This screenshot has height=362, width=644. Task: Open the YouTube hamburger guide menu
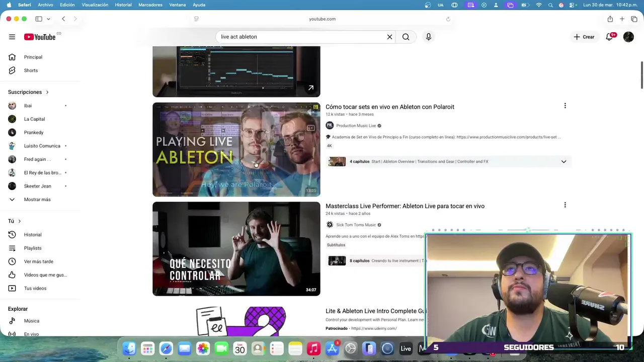(12, 37)
